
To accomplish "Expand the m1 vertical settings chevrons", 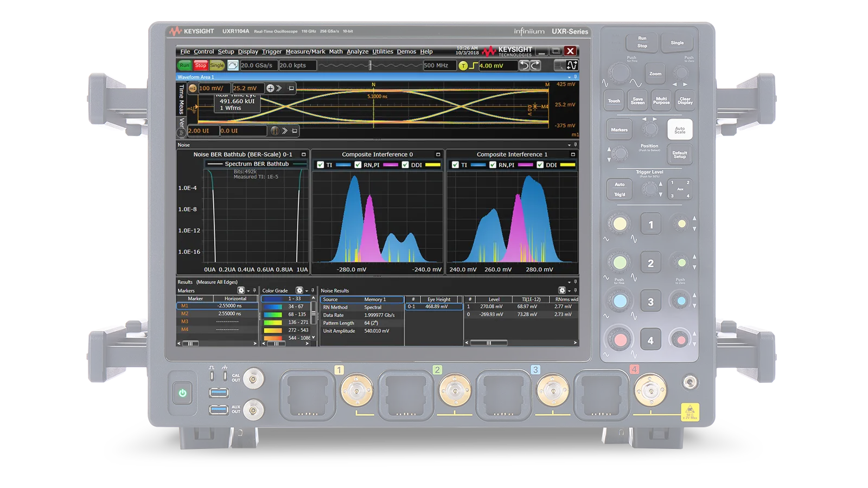I will coord(279,88).
